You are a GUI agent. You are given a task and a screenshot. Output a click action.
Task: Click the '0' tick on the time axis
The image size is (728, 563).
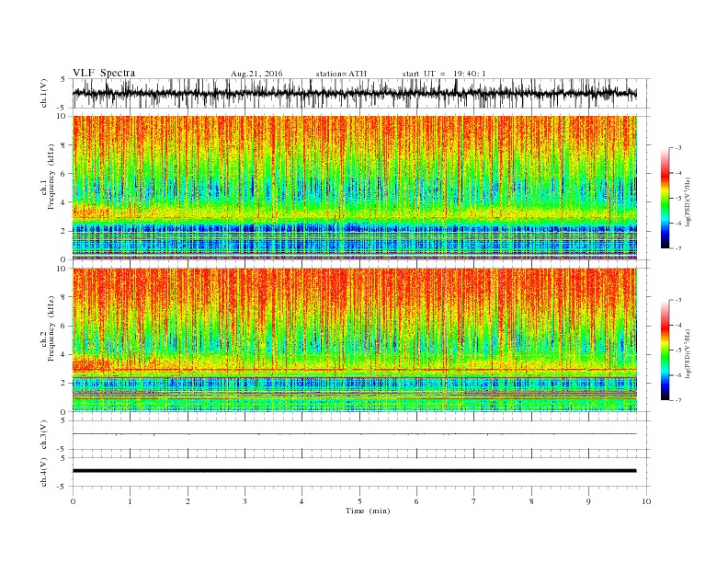(73, 501)
